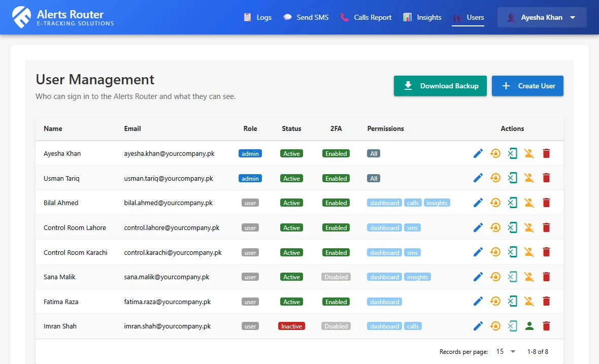The height and width of the screenshot is (364, 599).
Task: Edit Sana Malik's user details
Action: pos(478,277)
